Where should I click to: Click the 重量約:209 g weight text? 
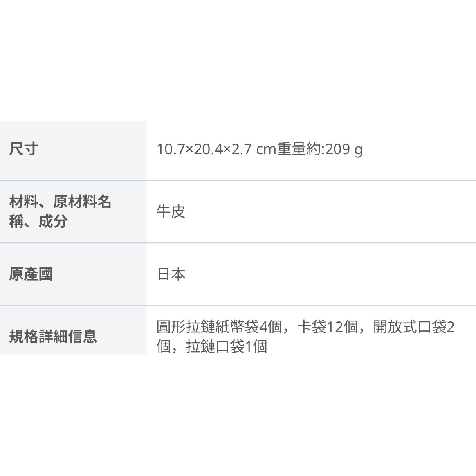coord(320,149)
